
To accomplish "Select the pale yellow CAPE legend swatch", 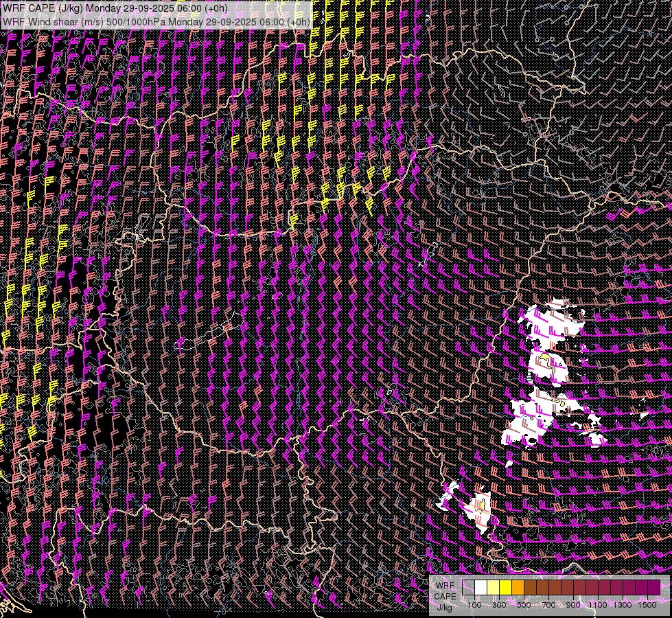I will point(493,588).
